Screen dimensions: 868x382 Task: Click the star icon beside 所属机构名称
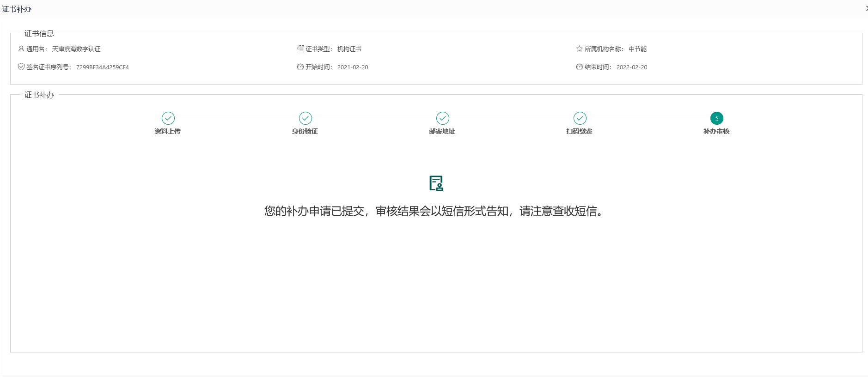click(x=579, y=49)
